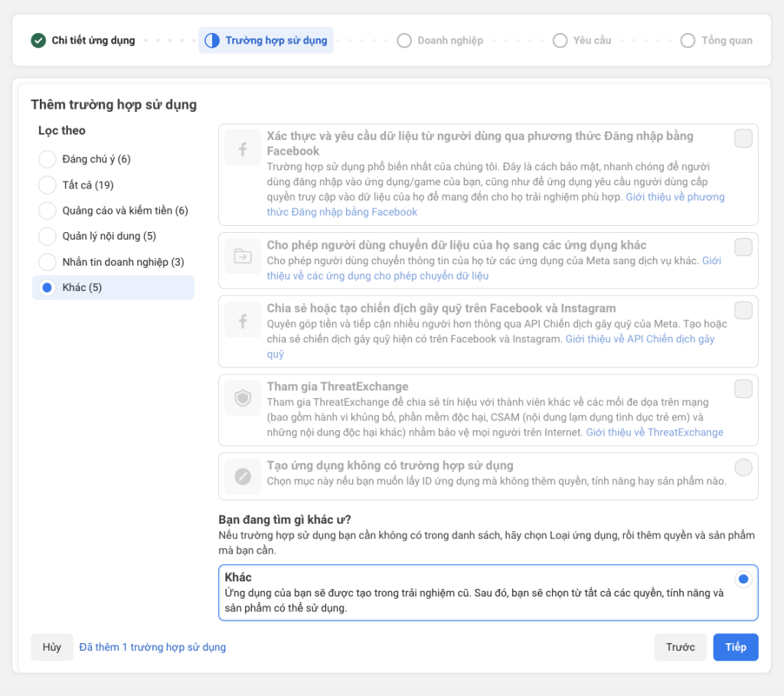Click the empty circle icon for Doanh nghiệp step
The height and width of the screenshot is (696, 784).
pos(404,41)
